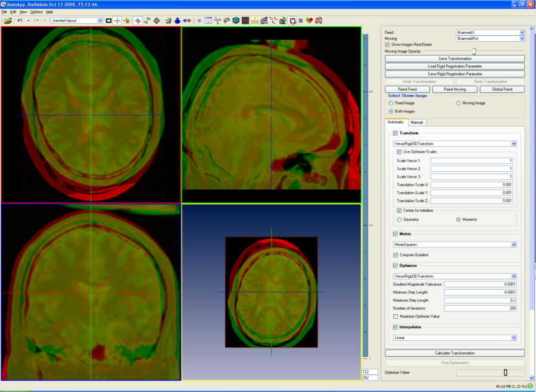Select the Fixed Image radio button

point(391,103)
